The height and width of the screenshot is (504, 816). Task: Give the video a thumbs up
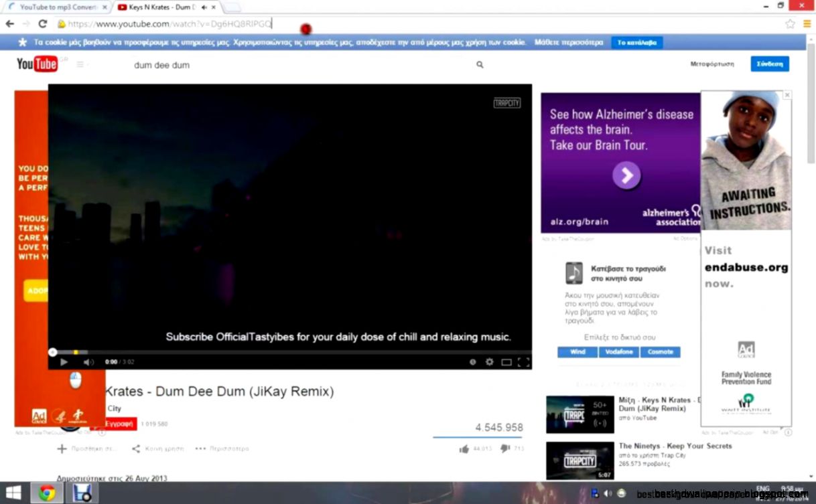465,448
